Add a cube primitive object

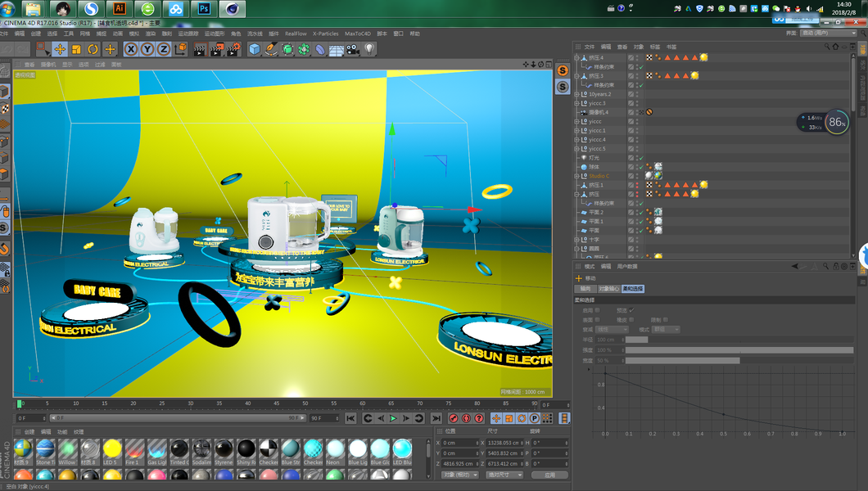coord(254,49)
